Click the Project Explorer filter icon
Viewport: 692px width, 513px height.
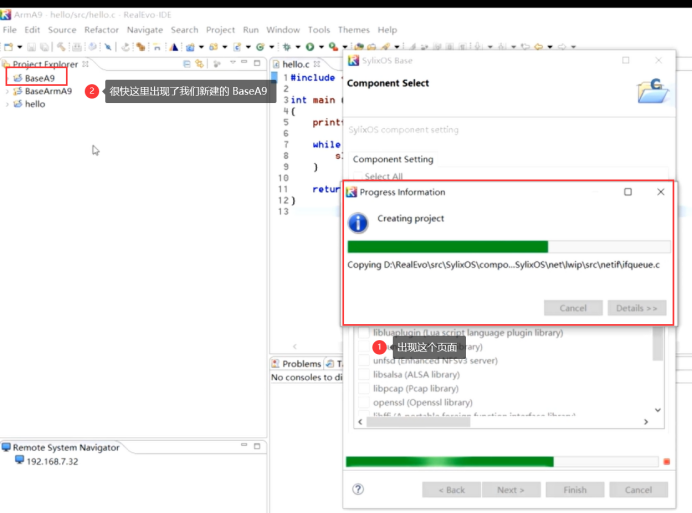tap(217, 64)
